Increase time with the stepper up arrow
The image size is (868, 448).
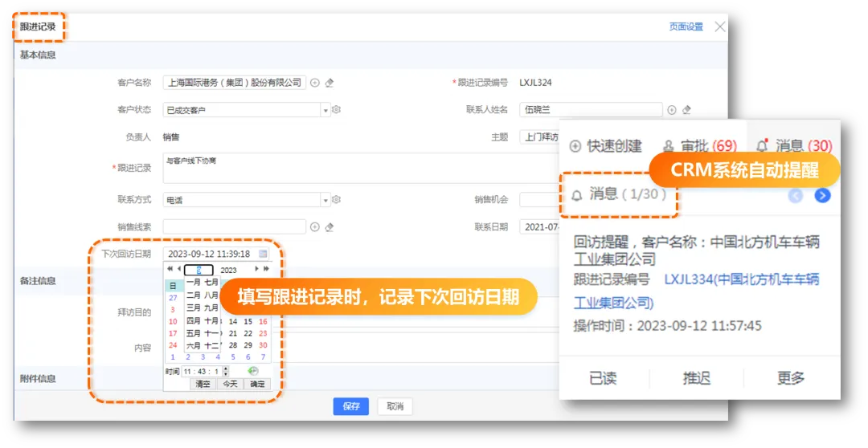(226, 369)
